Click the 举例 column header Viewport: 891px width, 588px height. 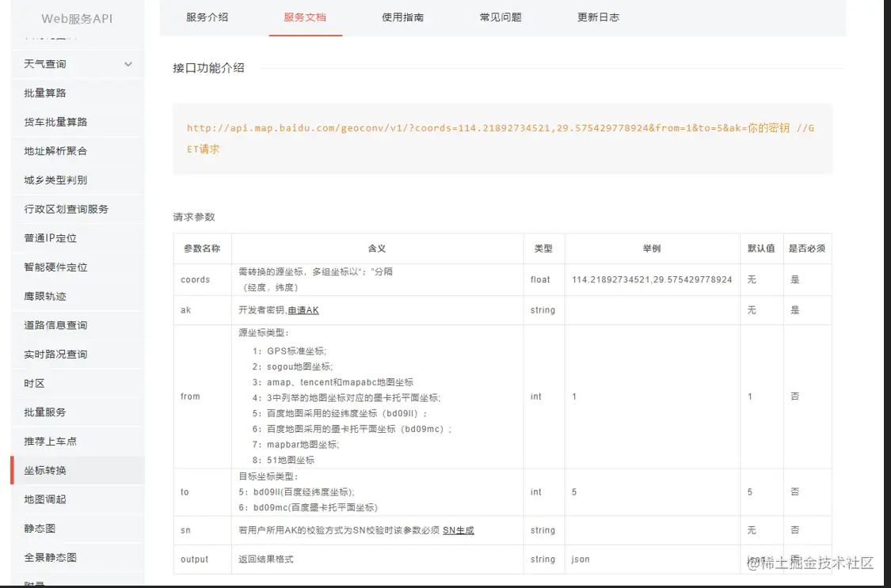pos(652,248)
